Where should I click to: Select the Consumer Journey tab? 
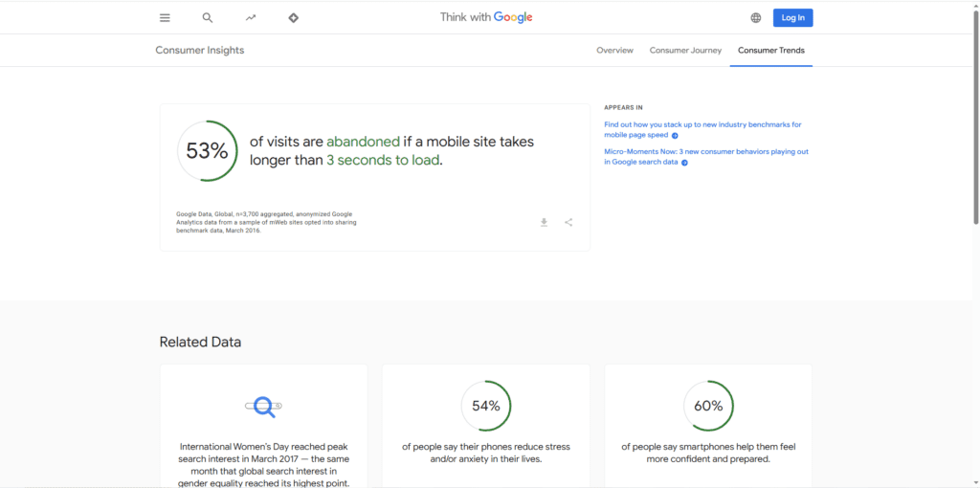pos(685,50)
